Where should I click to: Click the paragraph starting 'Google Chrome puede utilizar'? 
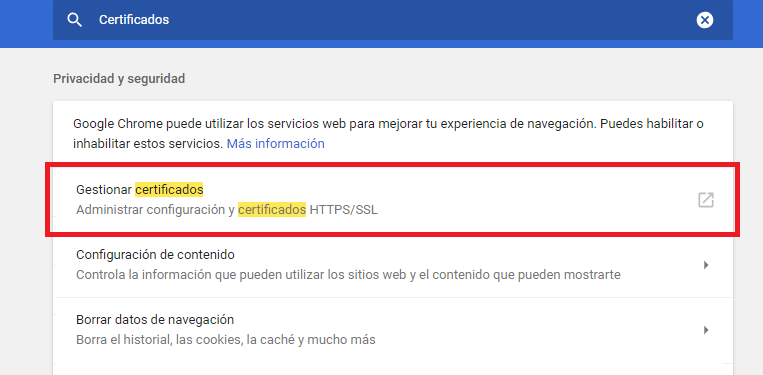tap(388, 133)
